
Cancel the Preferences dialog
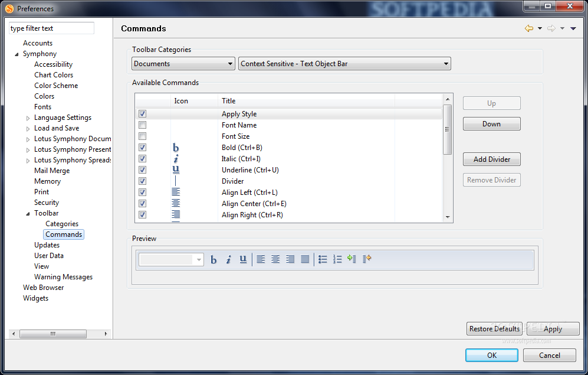(550, 355)
